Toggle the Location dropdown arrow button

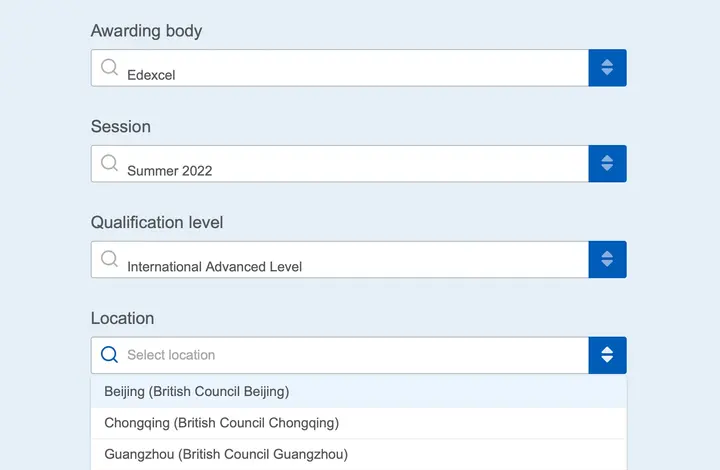coord(607,355)
